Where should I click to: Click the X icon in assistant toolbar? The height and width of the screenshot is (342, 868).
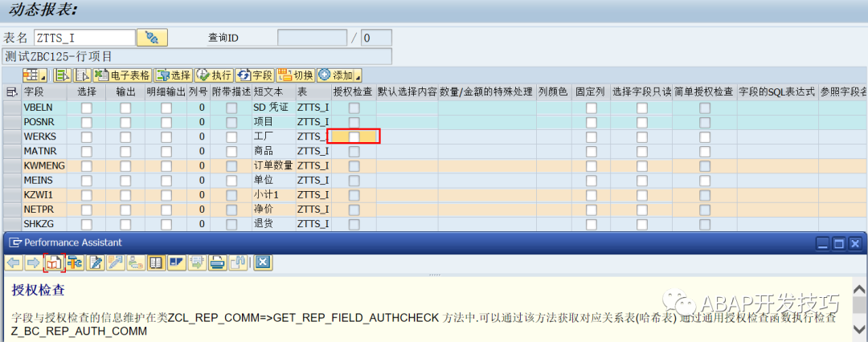tap(262, 263)
